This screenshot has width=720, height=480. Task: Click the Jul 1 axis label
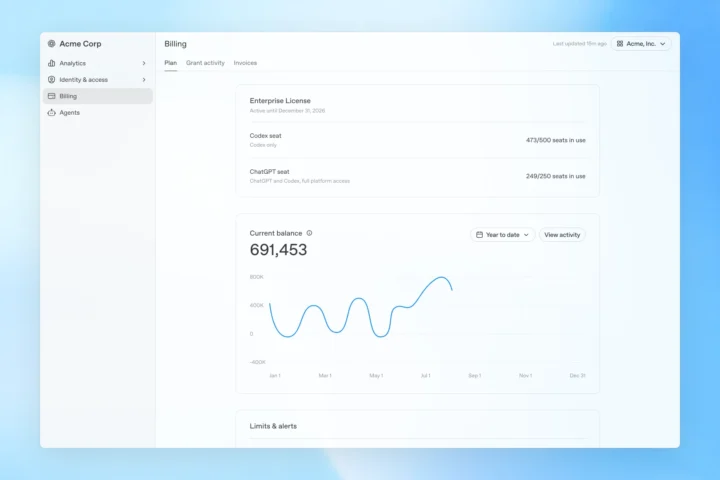426,375
